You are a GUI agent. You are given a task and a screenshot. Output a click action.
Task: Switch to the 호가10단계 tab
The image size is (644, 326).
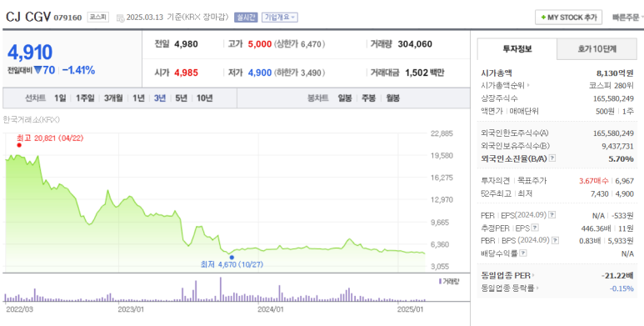[597, 49]
